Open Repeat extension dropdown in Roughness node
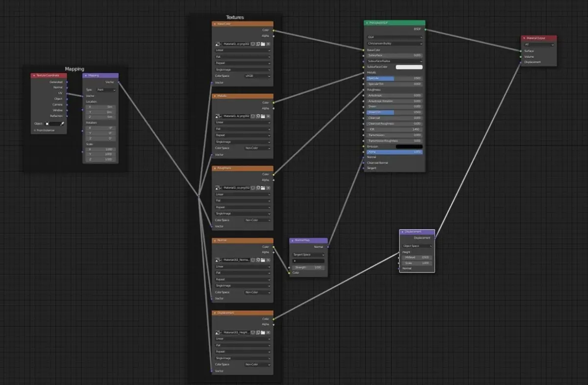The width and height of the screenshot is (588, 385). (243, 207)
